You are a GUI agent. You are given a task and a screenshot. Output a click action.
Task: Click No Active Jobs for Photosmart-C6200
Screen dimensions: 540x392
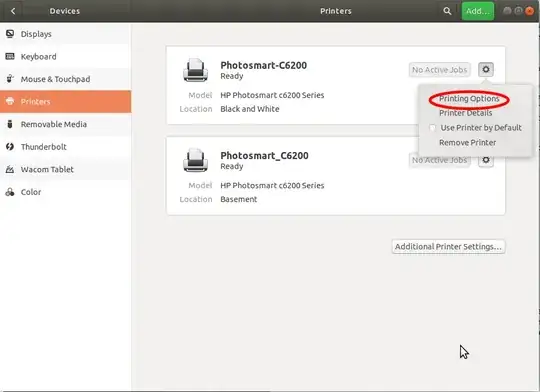coord(439,70)
